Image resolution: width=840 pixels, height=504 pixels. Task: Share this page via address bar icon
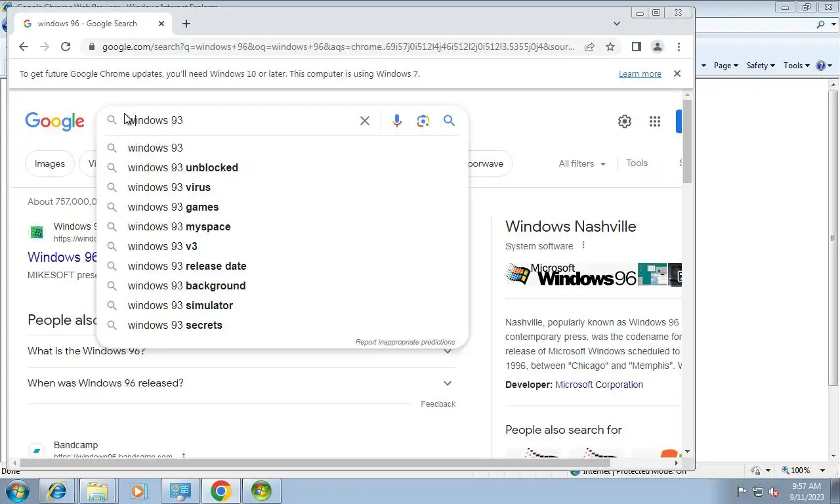click(589, 47)
